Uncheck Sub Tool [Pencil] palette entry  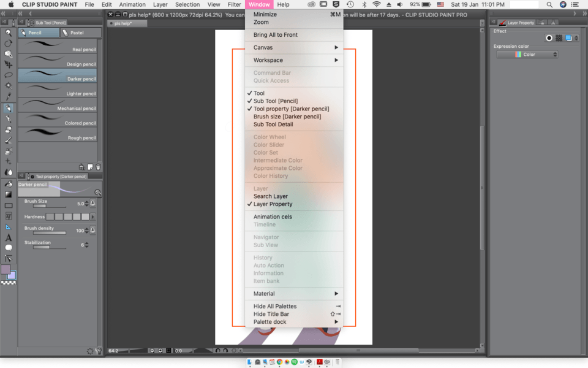tap(275, 101)
